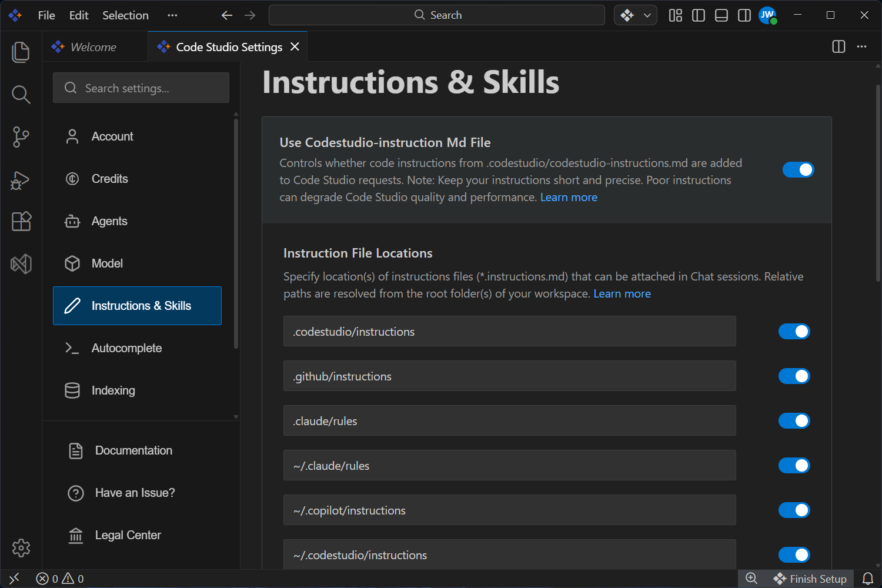Close the Code Studio Settings tab
This screenshot has width=882, height=588.
(x=295, y=46)
